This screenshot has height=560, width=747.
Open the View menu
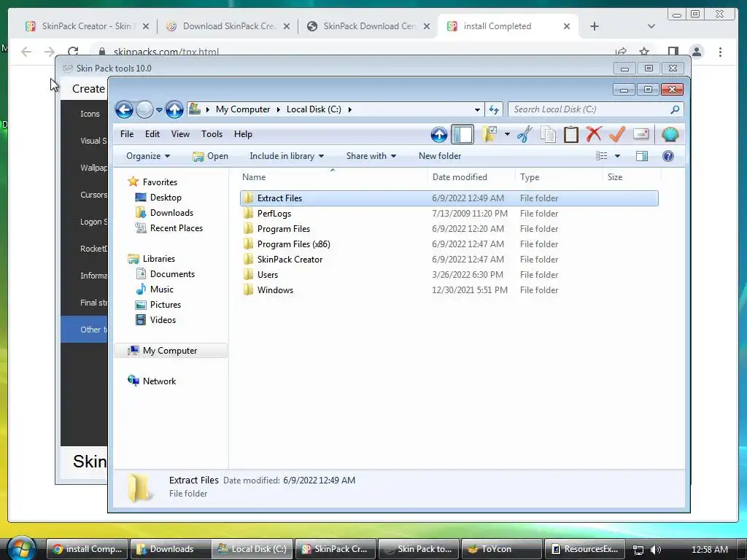point(181,134)
